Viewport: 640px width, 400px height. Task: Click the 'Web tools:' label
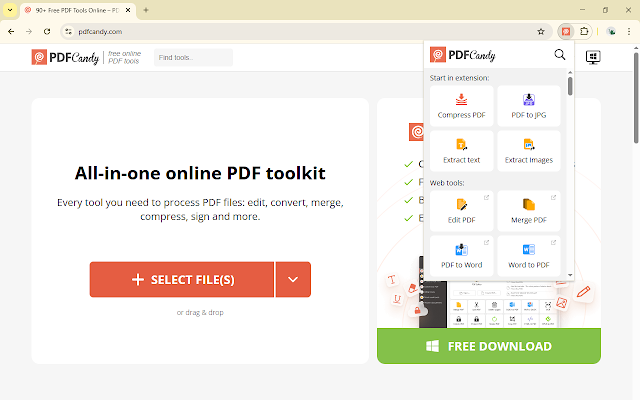pyautogui.click(x=447, y=183)
